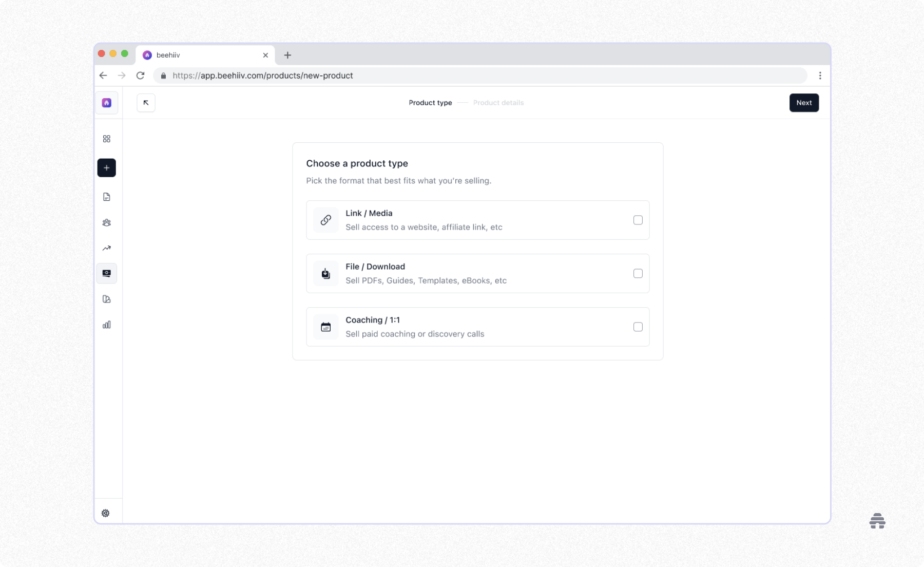The width and height of the screenshot is (924, 567).
Task: Click the Next button
Action: pos(804,103)
